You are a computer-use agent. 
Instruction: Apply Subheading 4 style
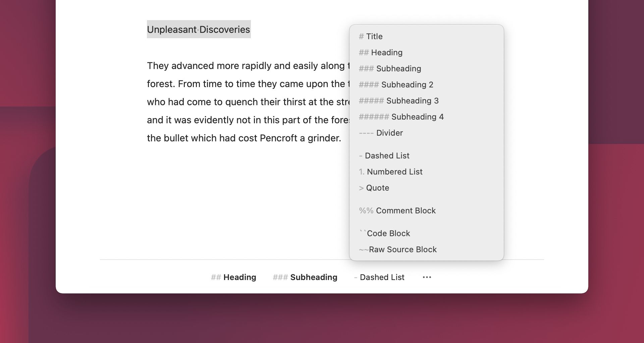(426, 117)
